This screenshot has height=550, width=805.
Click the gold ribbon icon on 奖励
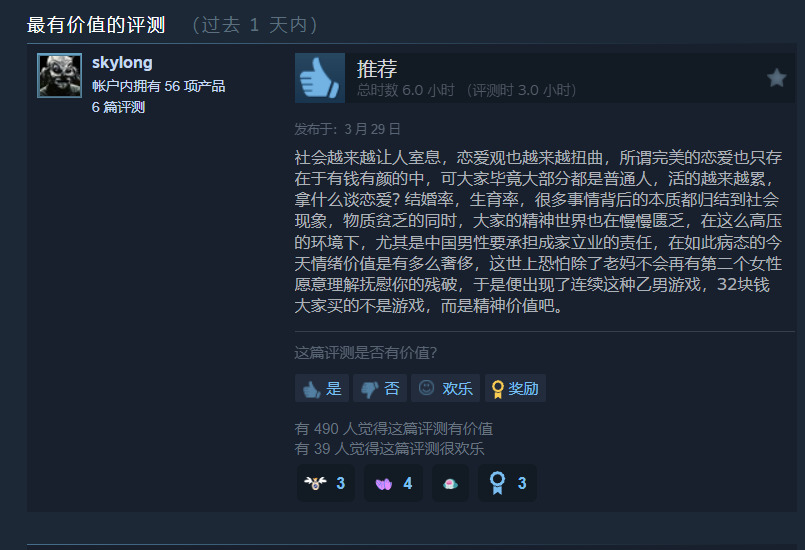pos(497,389)
